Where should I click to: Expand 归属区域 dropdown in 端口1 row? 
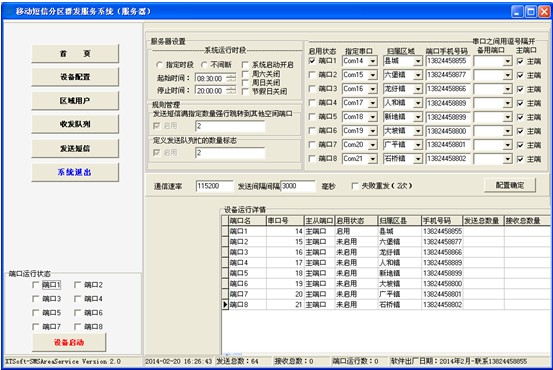pyautogui.click(x=418, y=61)
